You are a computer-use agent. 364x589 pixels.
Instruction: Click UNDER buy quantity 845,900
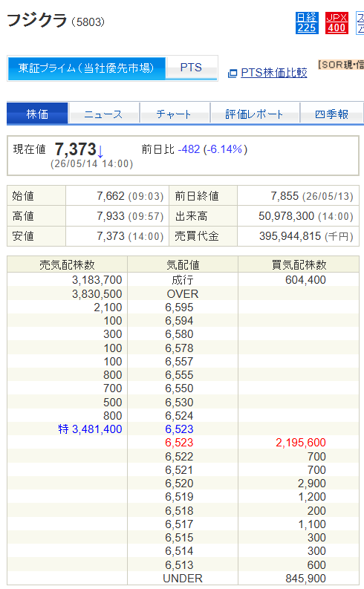[x=305, y=579]
